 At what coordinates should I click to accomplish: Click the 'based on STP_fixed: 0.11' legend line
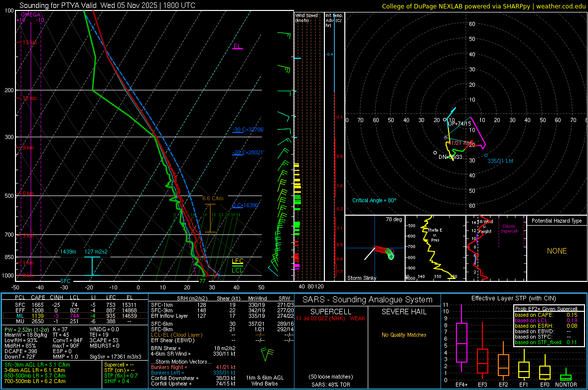click(x=546, y=342)
